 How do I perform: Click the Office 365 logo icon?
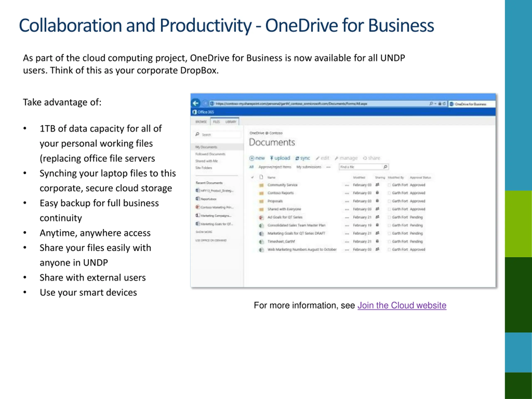click(x=195, y=112)
